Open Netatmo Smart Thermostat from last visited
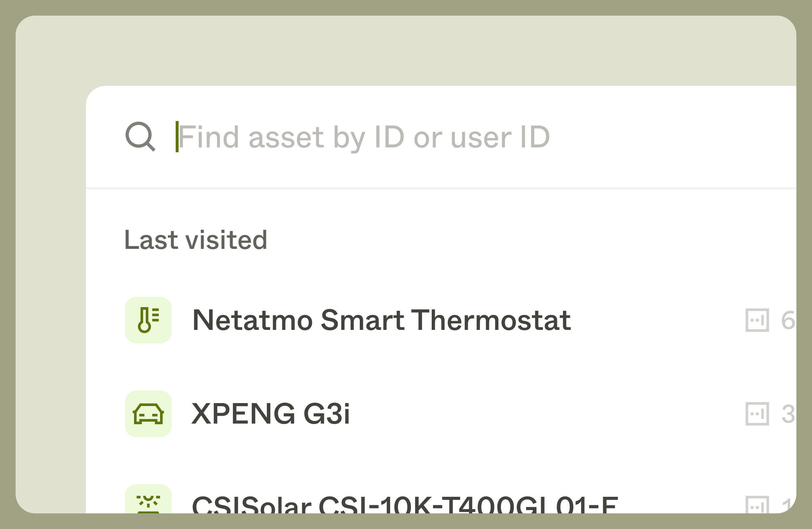The image size is (812, 529). click(x=381, y=320)
